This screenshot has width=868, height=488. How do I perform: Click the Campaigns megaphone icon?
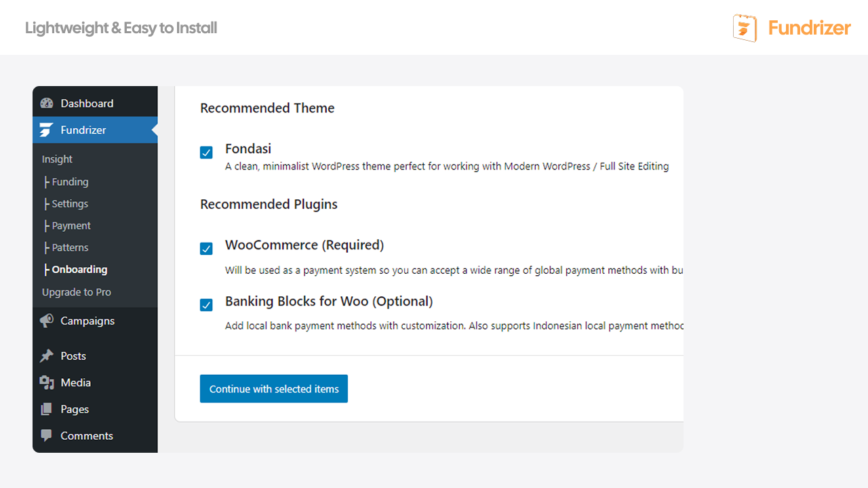click(x=47, y=321)
